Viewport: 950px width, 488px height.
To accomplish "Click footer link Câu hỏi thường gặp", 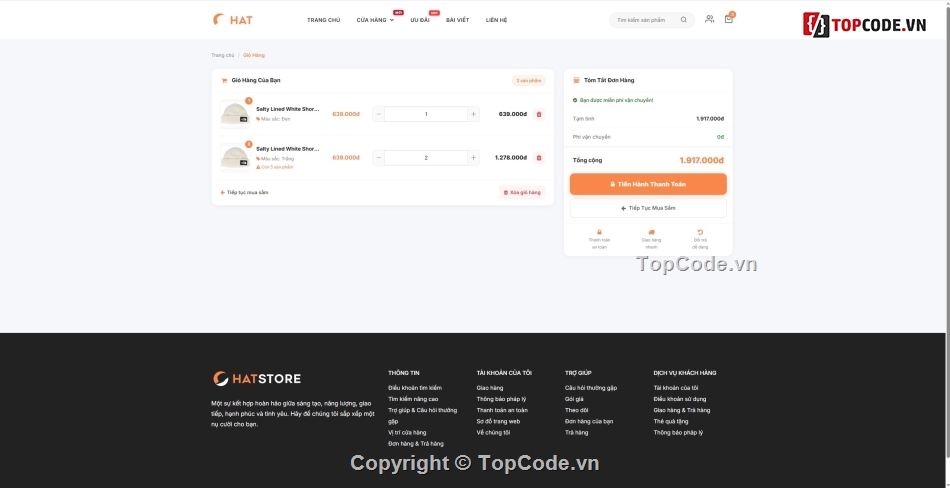I will coord(591,388).
